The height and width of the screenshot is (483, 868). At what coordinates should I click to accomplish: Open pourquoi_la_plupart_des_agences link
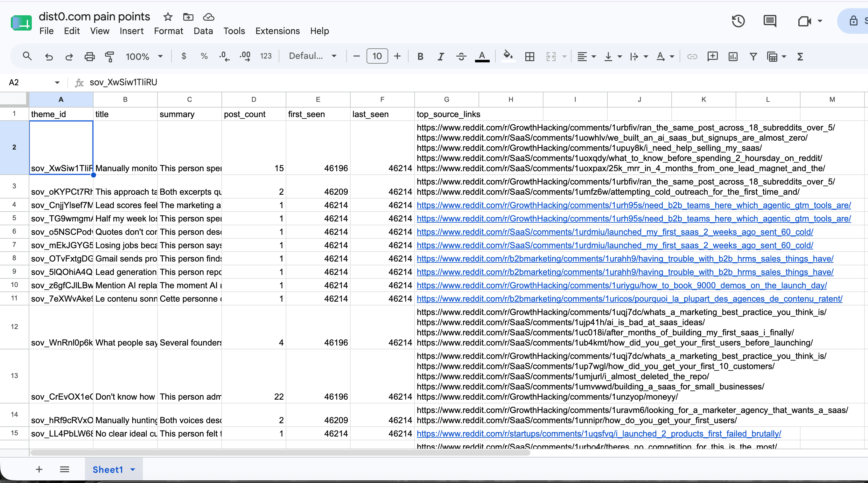(629, 299)
